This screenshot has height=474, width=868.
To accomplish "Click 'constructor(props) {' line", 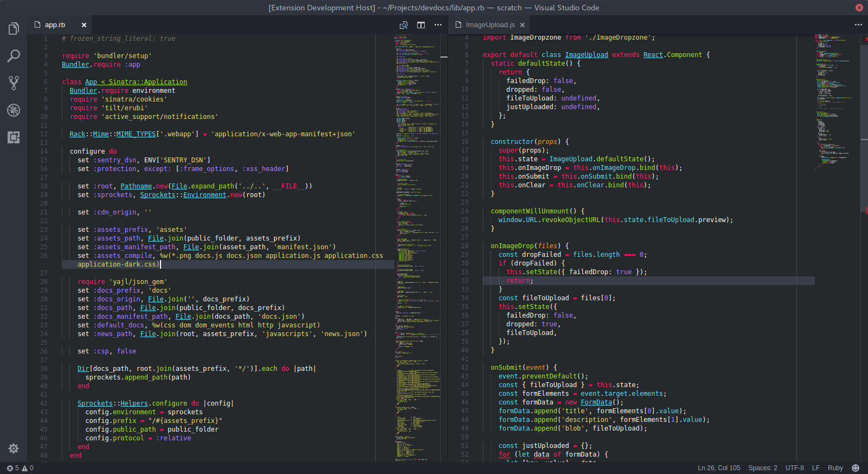I will tap(530, 142).
